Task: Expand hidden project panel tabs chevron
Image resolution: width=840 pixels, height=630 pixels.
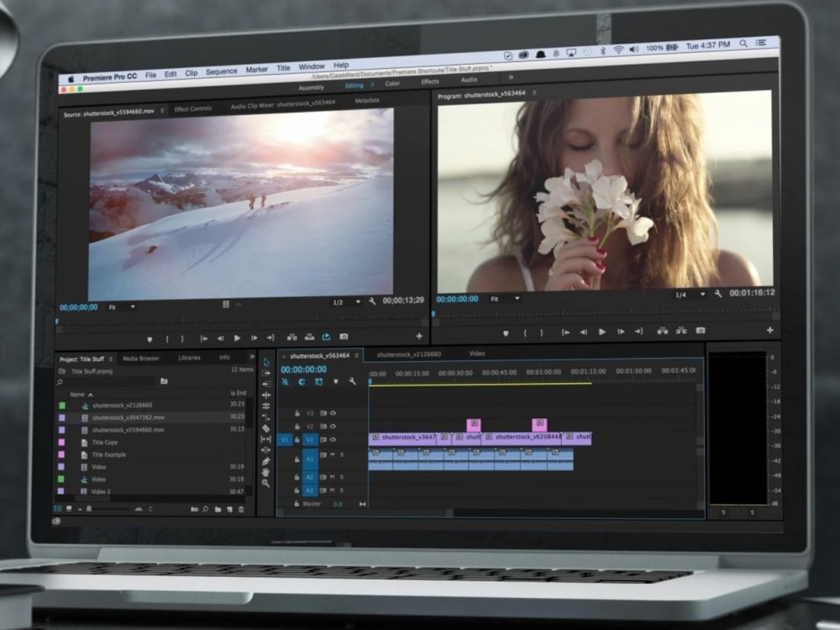Action: (x=252, y=357)
